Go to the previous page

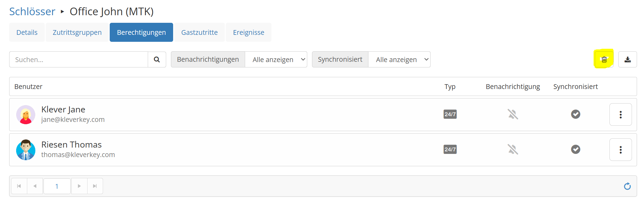(35, 186)
